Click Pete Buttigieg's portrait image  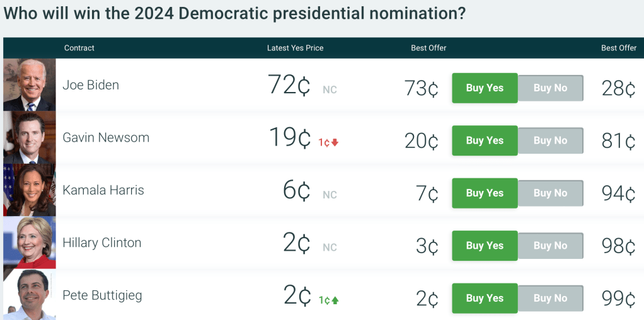29,295
